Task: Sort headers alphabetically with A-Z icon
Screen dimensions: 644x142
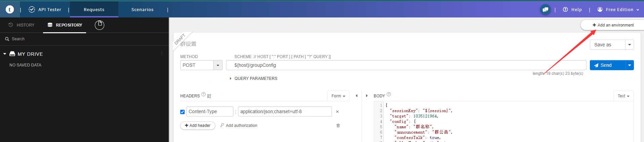Action: pos(209,96)
